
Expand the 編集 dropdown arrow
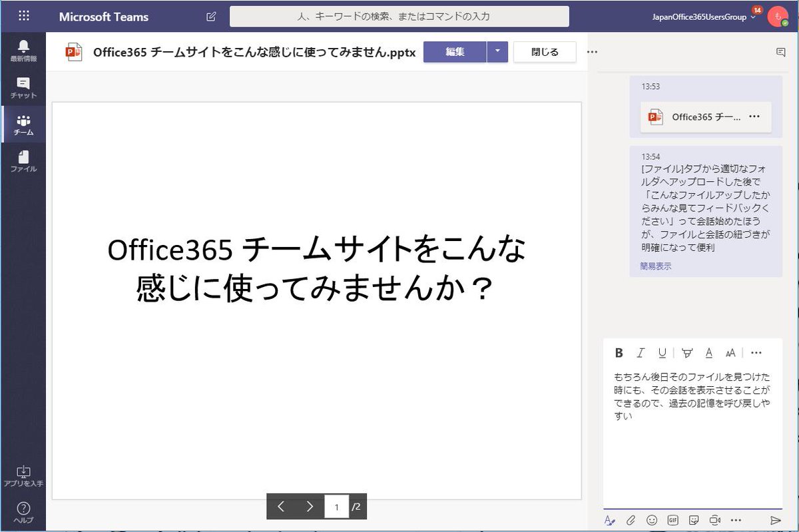(x=497, y=52)
